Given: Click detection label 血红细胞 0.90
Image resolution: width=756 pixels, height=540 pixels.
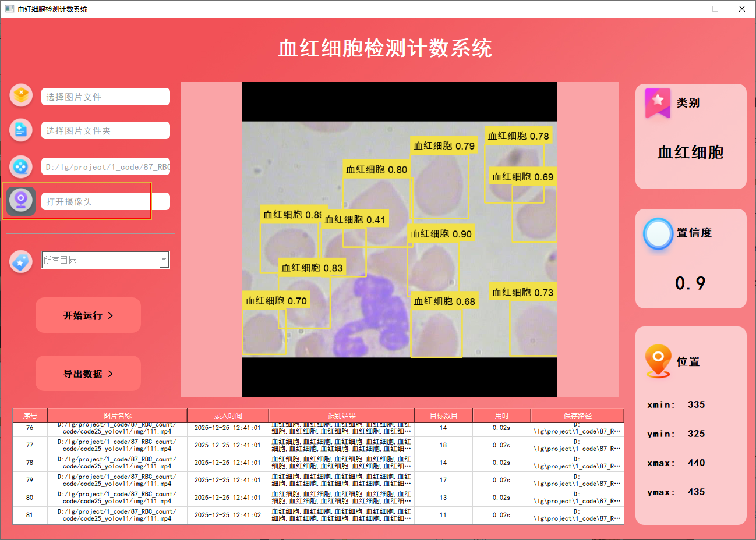Looking at the screenshot, I should pos(441,234).
